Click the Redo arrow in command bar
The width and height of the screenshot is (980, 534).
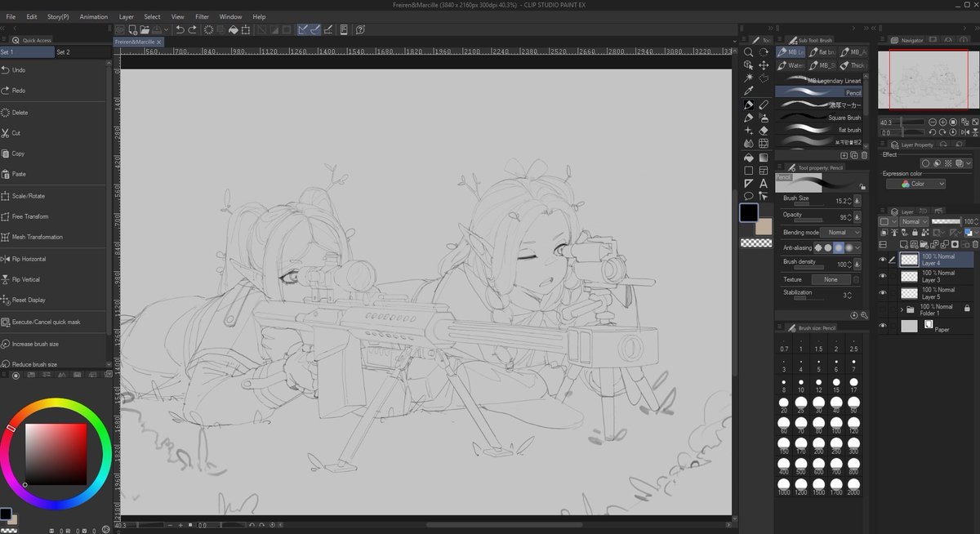tap(192, 30)
